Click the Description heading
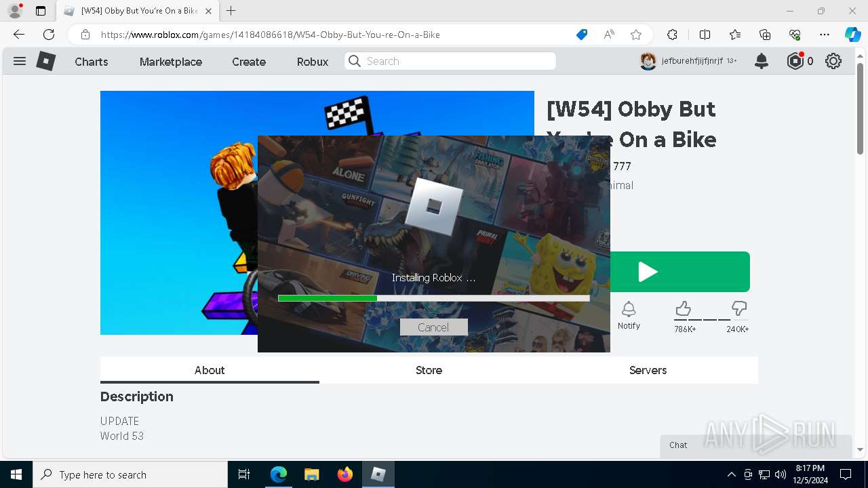868x488 pixels. click(137, 396)
